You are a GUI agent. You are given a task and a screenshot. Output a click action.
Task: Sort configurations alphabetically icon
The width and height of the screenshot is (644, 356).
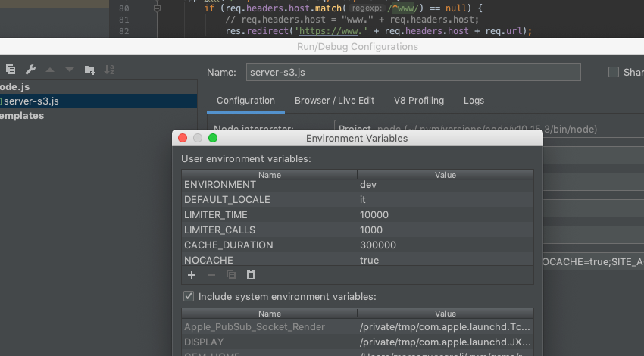109,70
